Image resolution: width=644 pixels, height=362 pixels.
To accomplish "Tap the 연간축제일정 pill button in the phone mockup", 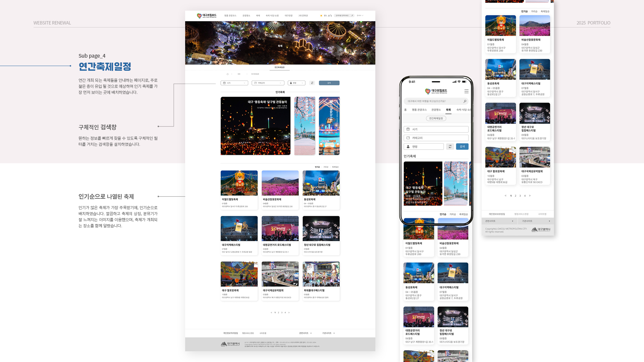I will tap(436, 118).
